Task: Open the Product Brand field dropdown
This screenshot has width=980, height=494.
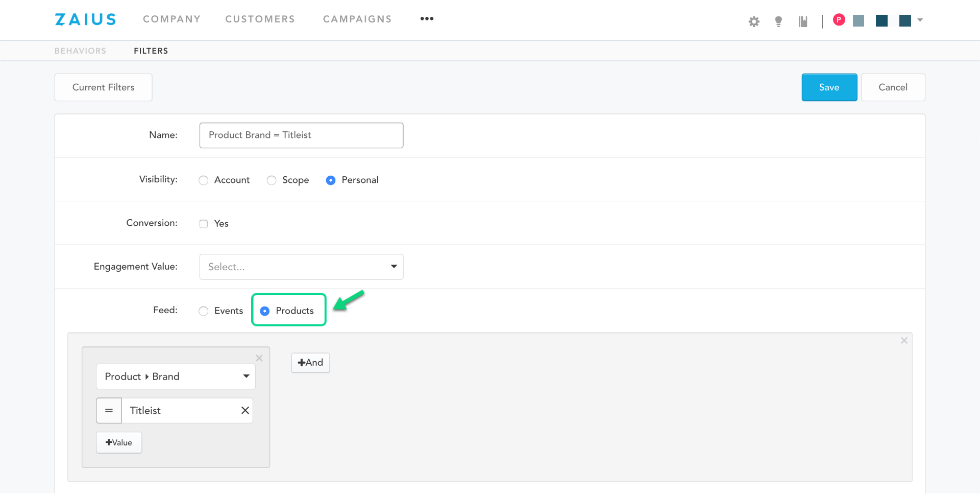Action: pyautogui.click(x=176, y=377)
